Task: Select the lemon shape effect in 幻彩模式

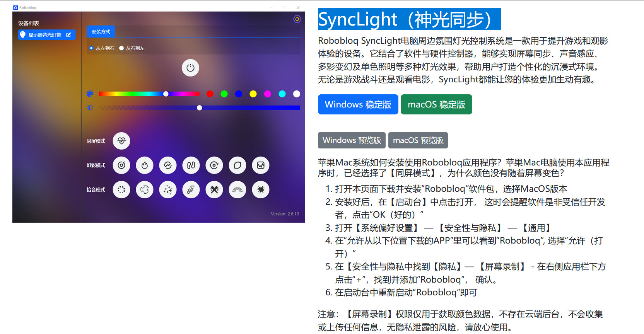Action: tap(237, 165)
